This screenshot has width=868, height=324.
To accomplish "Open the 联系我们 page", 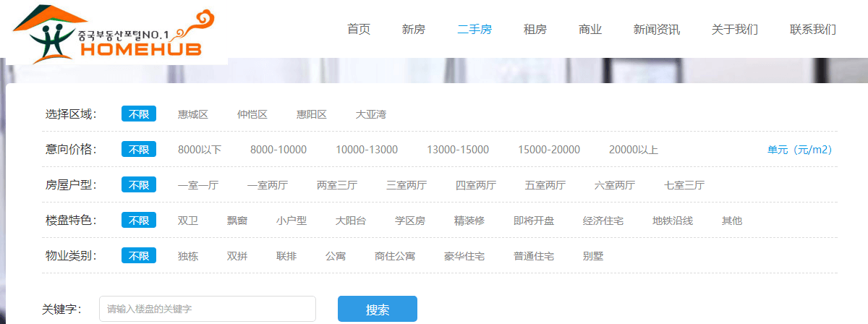I will tap(813, 30).
